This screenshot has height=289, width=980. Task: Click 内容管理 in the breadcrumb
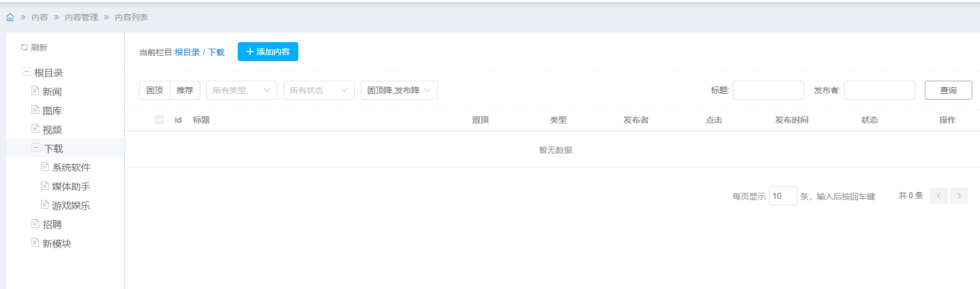[81, 17]
